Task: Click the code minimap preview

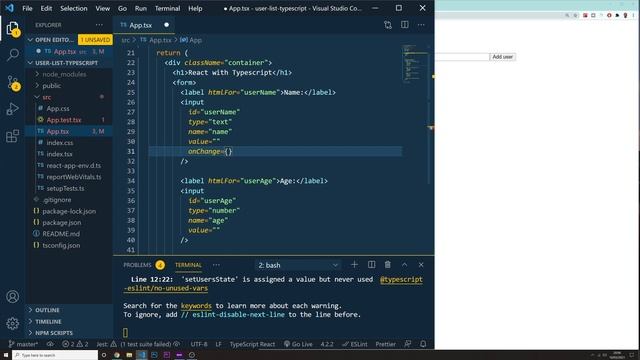Action: click(x=415, y=64)
